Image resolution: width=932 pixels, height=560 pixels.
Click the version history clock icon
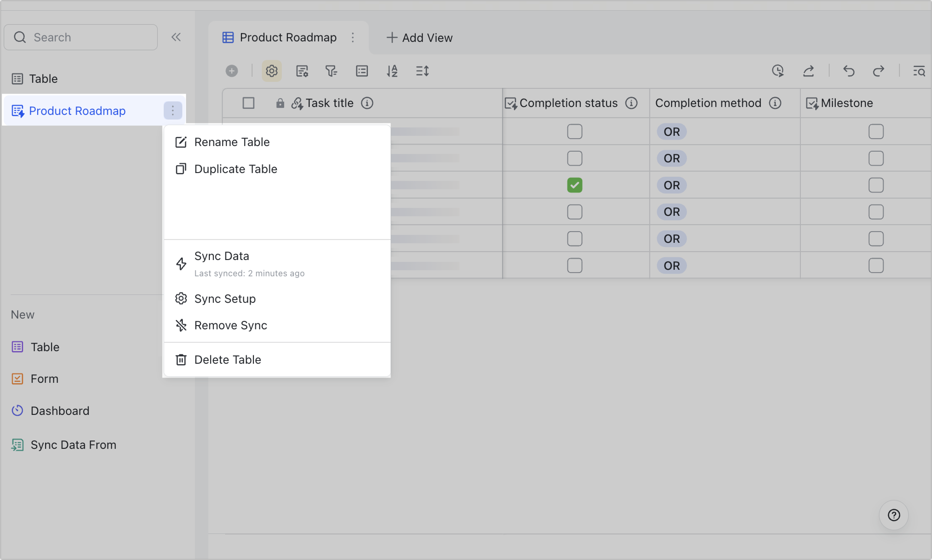[x=778, y=71]
